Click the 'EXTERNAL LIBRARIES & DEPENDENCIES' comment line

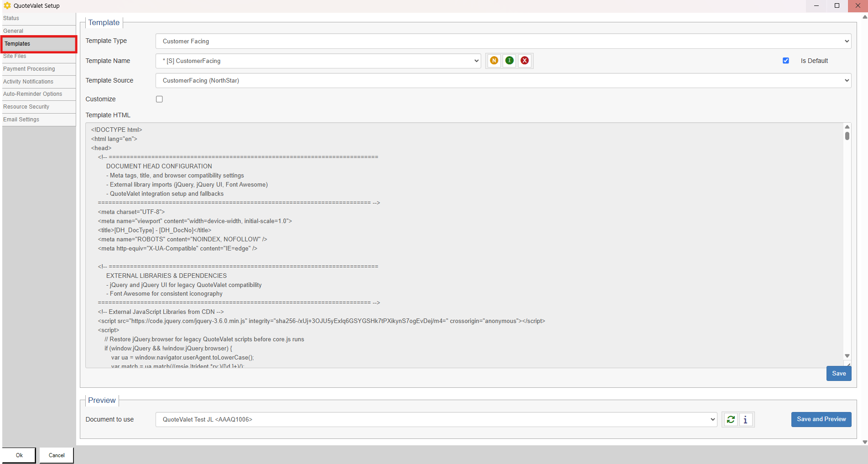pyautogui.click(x=166, y=276)
